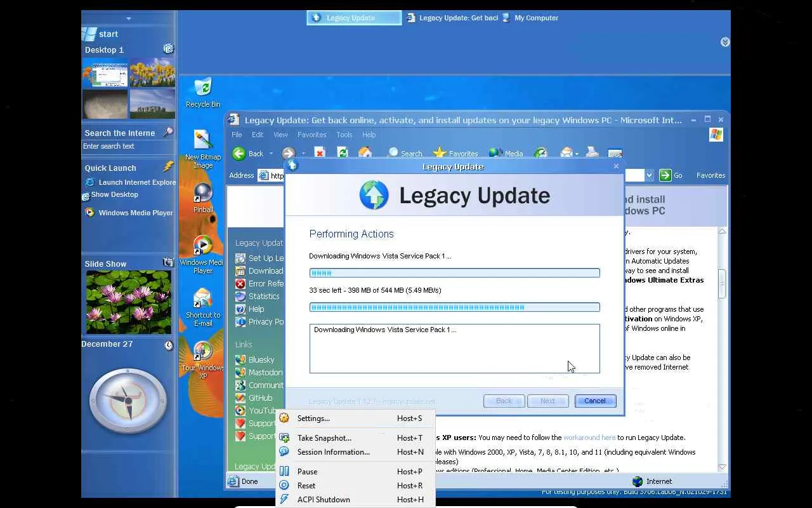Open the Favorites star button in the toolbar

(x=455, y=153)
